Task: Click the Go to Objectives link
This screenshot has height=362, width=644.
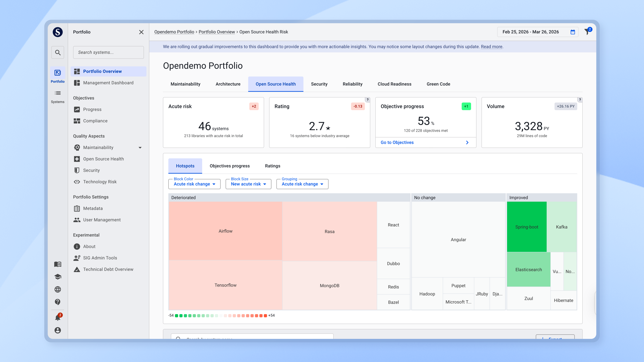Action: [397, 142]
